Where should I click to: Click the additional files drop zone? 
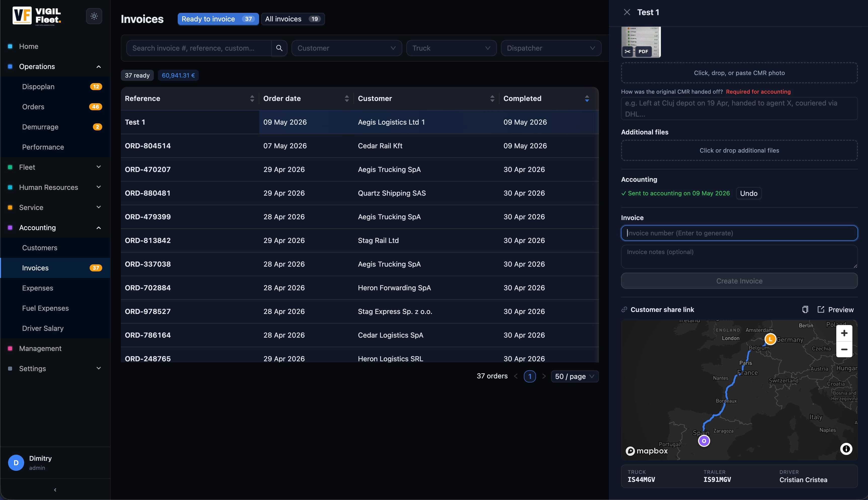click(x=739, y=150)
